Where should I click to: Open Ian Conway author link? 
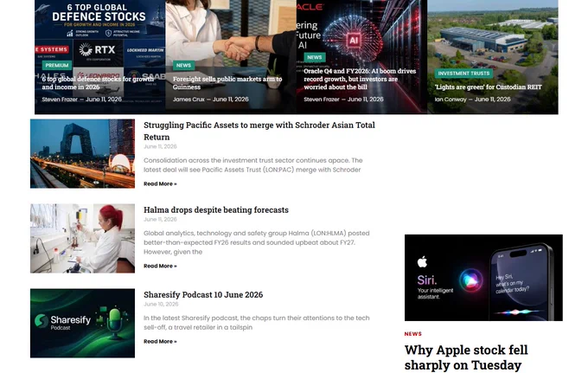[451, 100]
